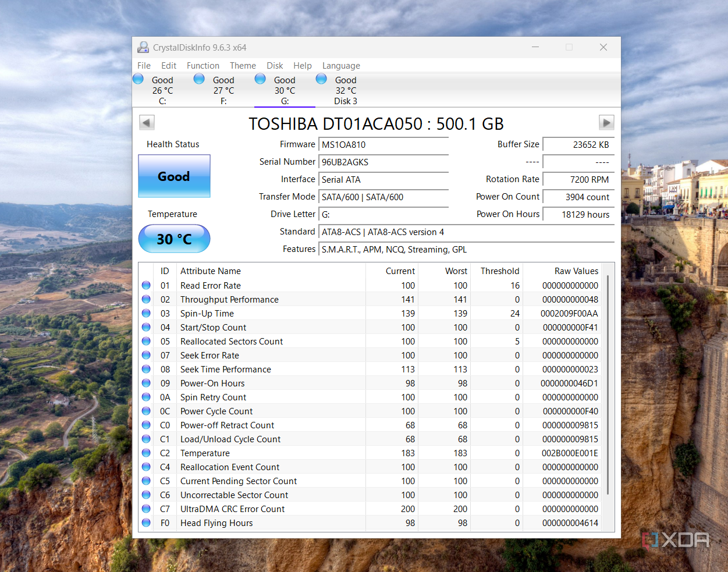Click the status orb for Head Flying Hours
Image resolution: width=728 pixels, height=572 pixels.
[146, 523]
